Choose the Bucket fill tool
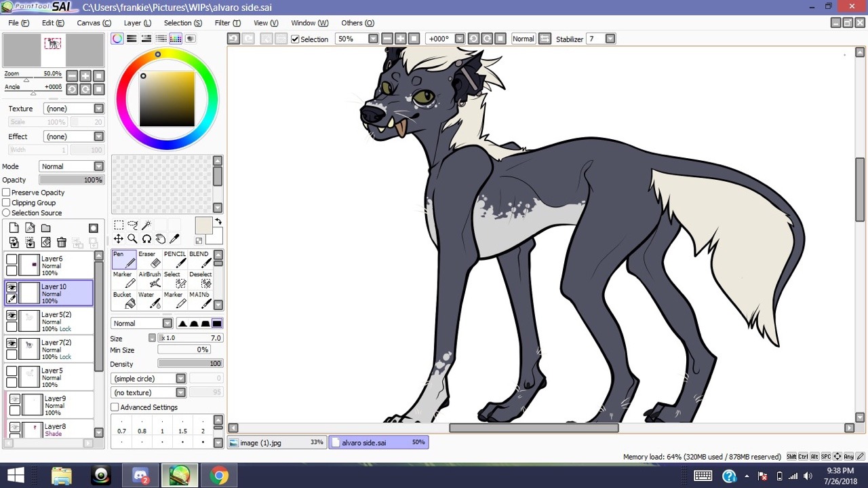The width and height of the screenshot is (868, 488). (x=124, y=300)
